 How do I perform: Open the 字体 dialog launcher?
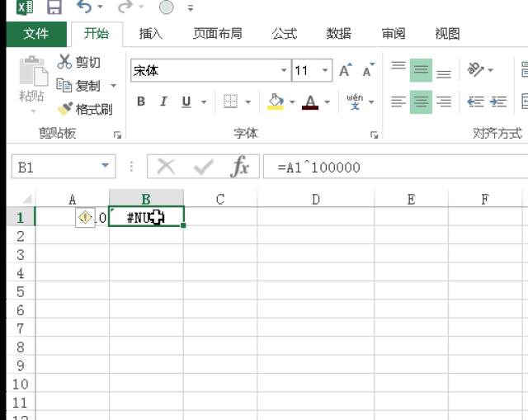[x=374, y=135]
